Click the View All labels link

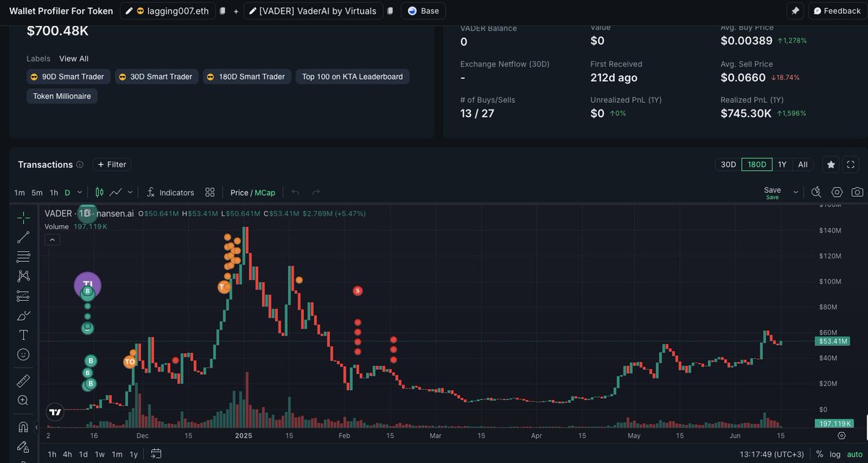coord(74,59)
